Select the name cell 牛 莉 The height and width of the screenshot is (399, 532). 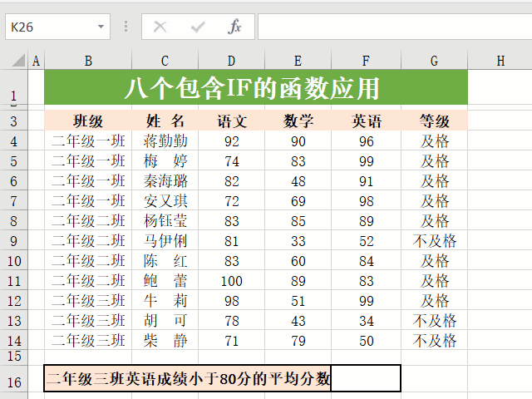(165, 300)
